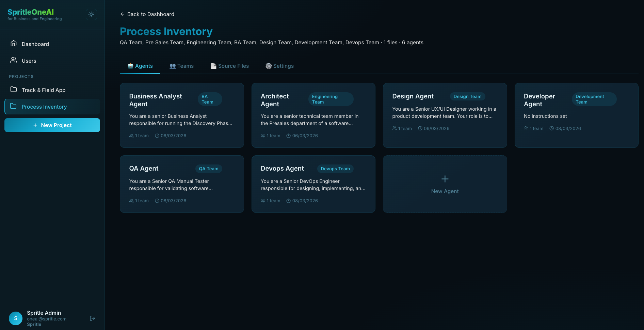Switch to the Teams tab
The image size is (644, 330).
point(181,66)
